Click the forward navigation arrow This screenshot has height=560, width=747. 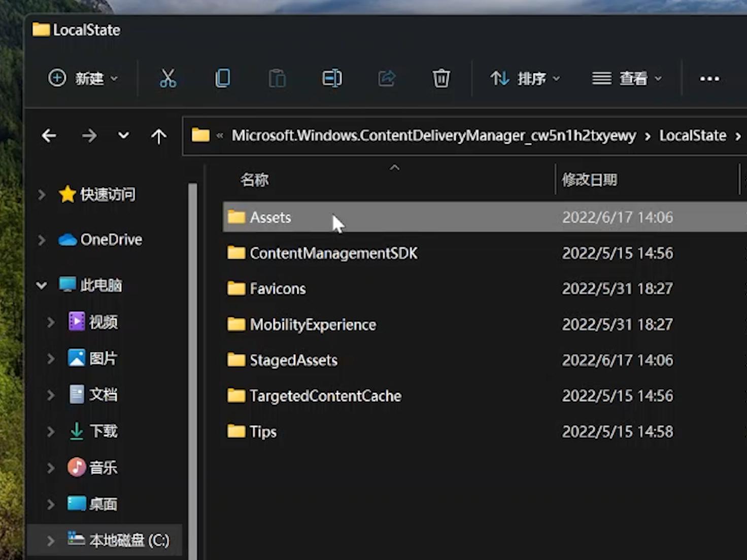coord(89,135)
